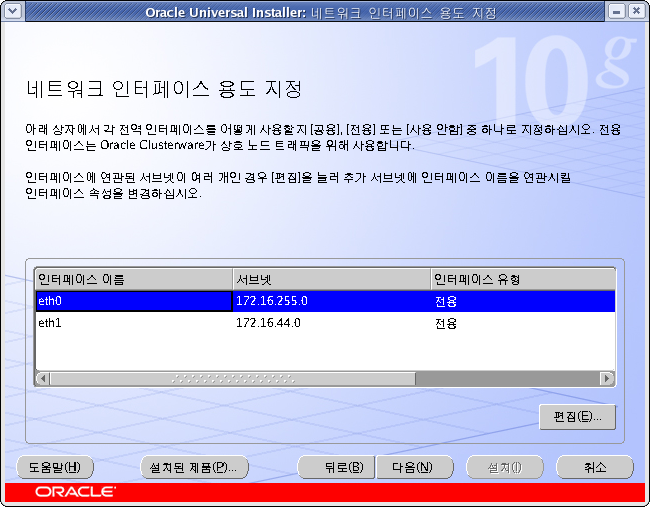Go back with 뒤로(B) button
The image size is (650, 507).
[336, 467]
